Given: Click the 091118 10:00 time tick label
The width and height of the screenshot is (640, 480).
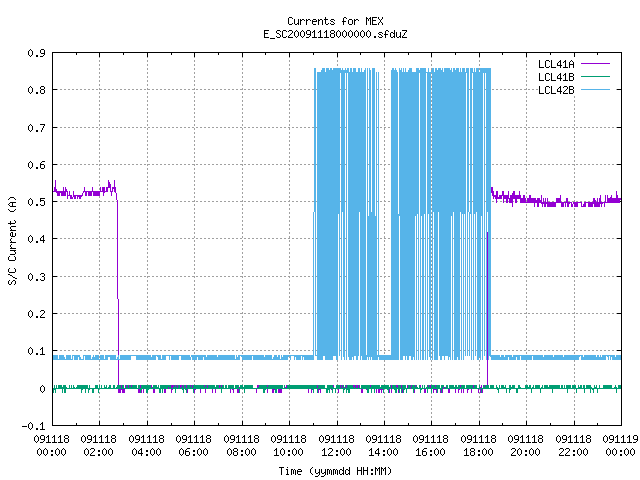Looking at the screenshot, I should click(x=289, y=446).
